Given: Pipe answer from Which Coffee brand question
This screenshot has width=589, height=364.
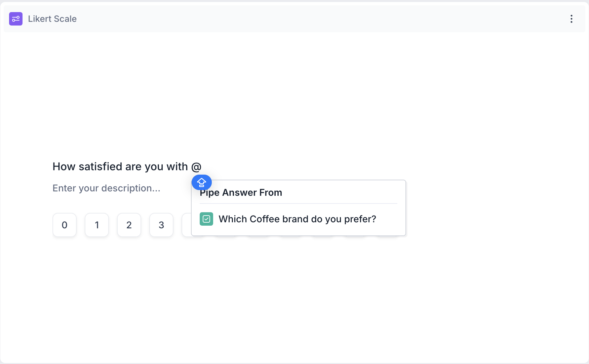Looking at the screenshot, I should pos(297,219).
